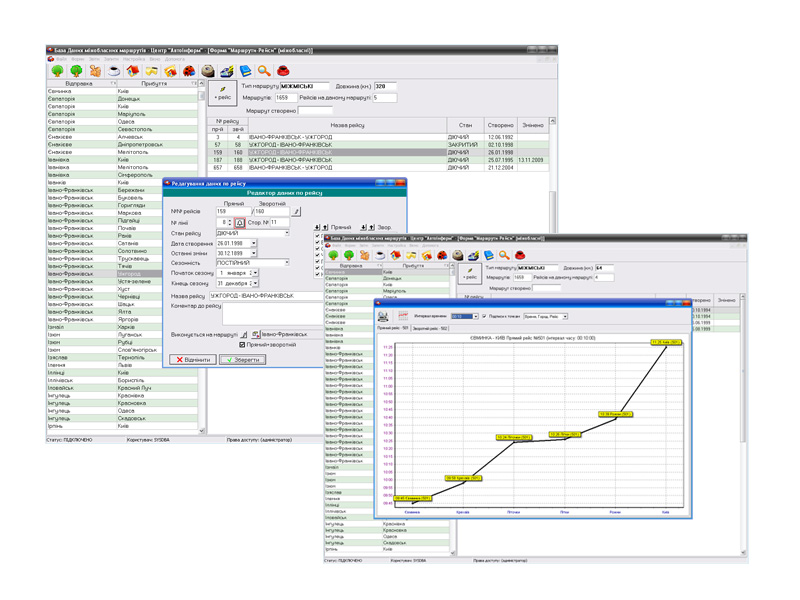Click the Відмінити cancel button

tap(192, 359)
